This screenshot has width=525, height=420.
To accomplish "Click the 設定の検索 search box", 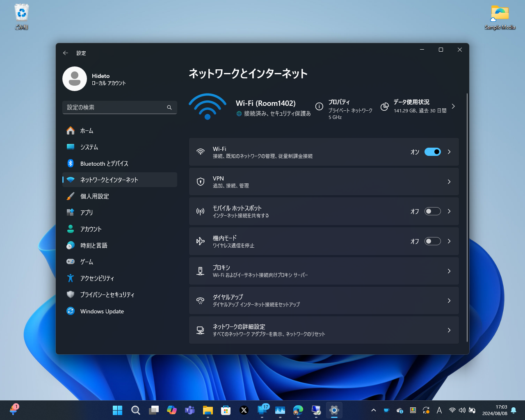I will [x=120, y=107].
